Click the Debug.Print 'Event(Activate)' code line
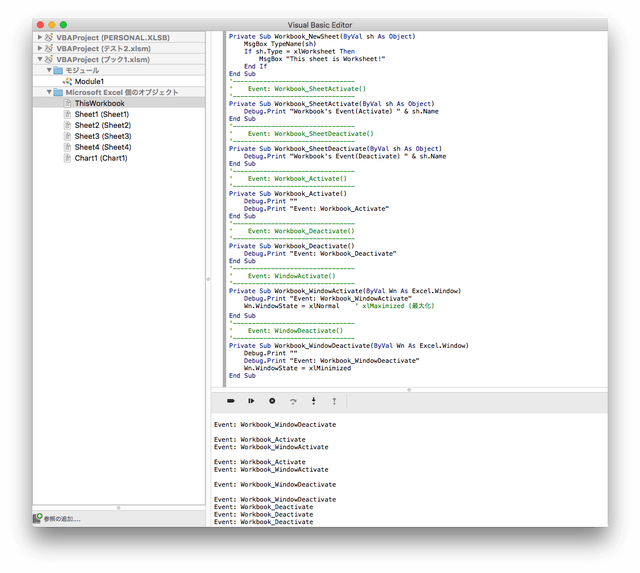 point(341,111)
